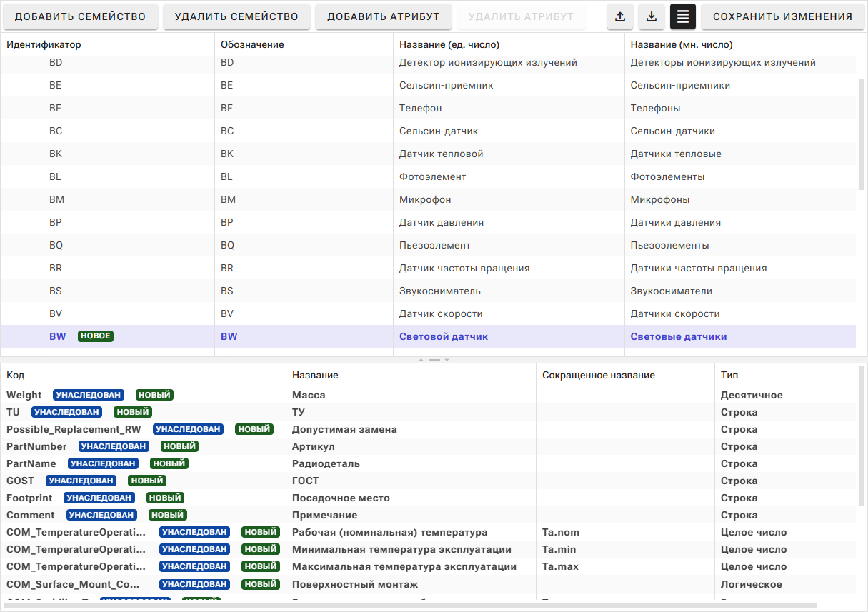The width and height of the screenshot is (868, 612).
Task: Sort by "Идентификатор" column header
Action: 44,44
